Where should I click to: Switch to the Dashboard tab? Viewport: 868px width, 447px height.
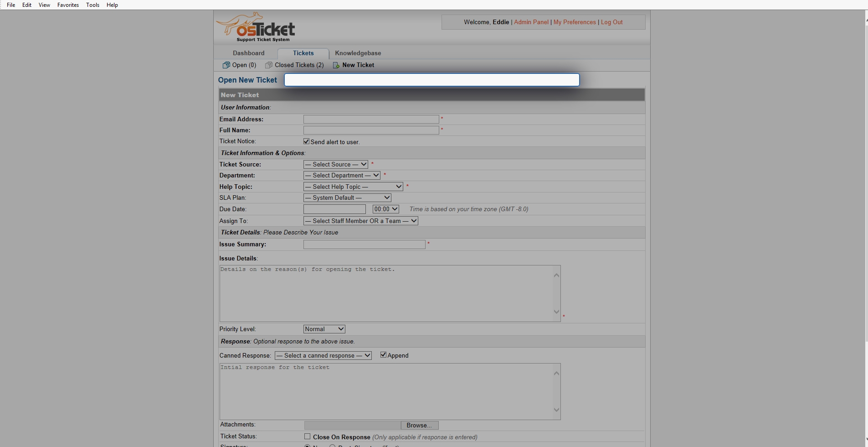pyautogui.click(x=248, y=53)
